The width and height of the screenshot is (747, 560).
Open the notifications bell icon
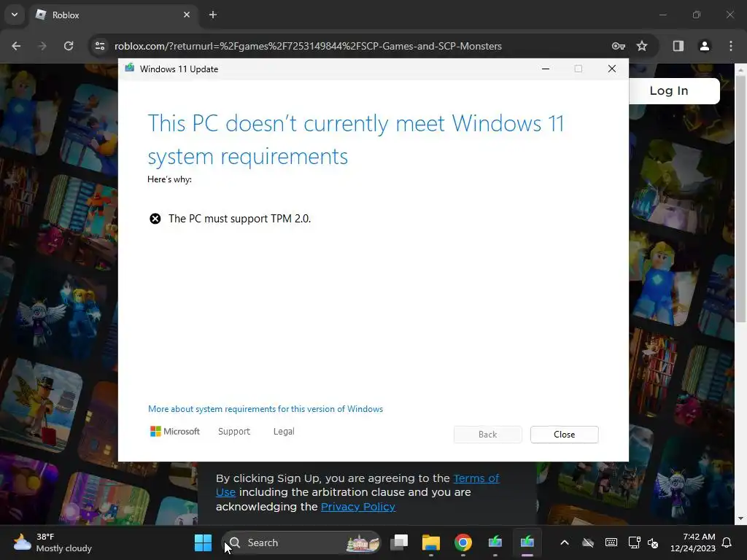[x=727, y=542]
